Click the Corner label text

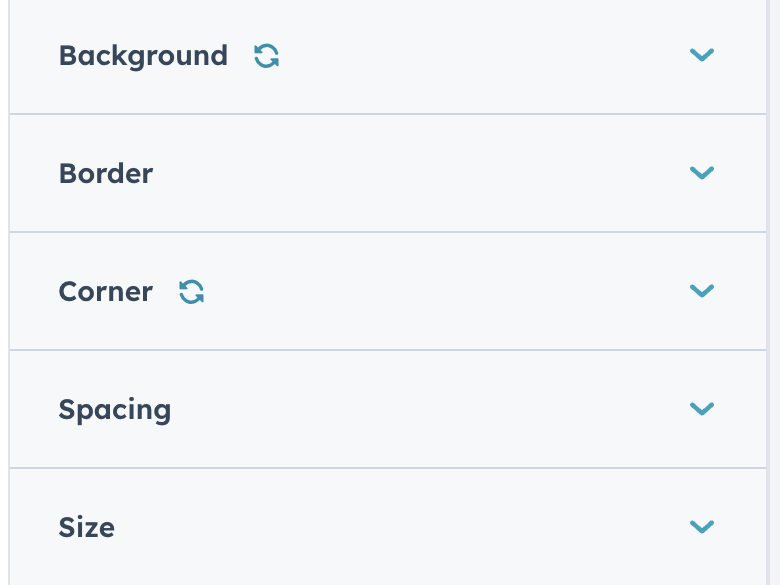coord(106,292)
